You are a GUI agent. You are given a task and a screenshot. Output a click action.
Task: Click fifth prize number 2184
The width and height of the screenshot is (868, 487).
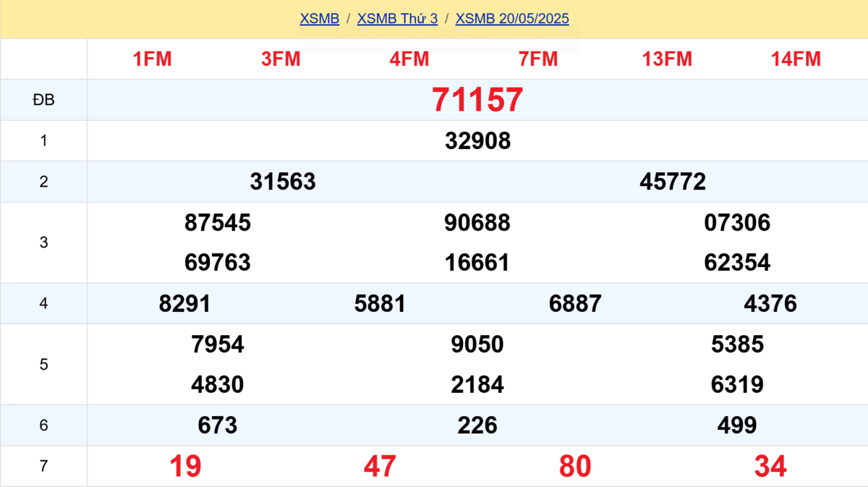point(477,384)
